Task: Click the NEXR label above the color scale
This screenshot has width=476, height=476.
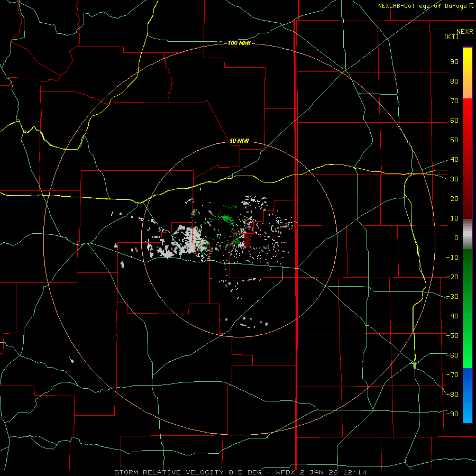Action: click(x=464, y=32)
